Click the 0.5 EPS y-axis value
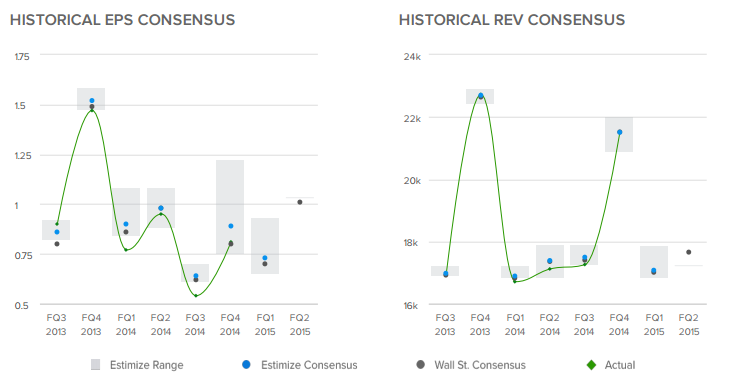Image resolution: width=730 pixels, height=390 pixels. point(22,306)
